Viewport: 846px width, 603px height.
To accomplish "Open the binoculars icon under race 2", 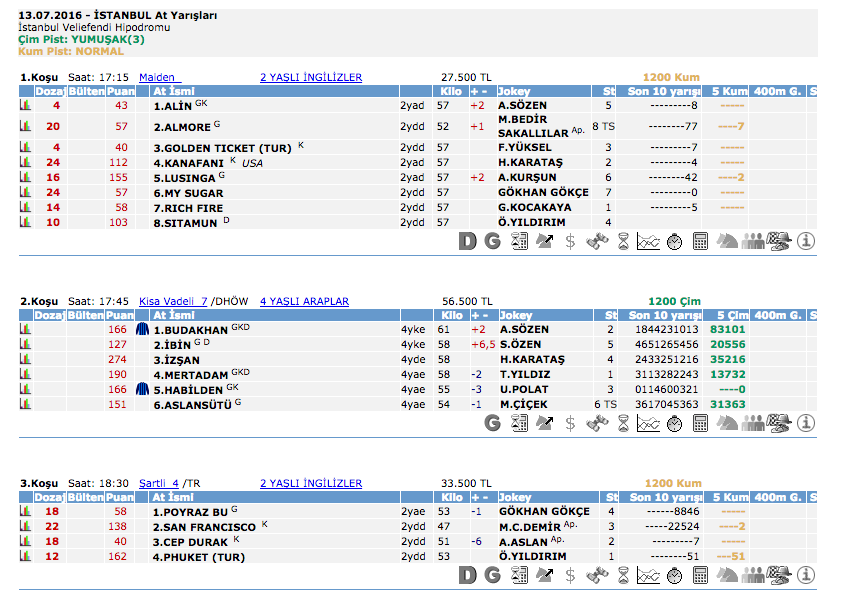I will [596, 423].
